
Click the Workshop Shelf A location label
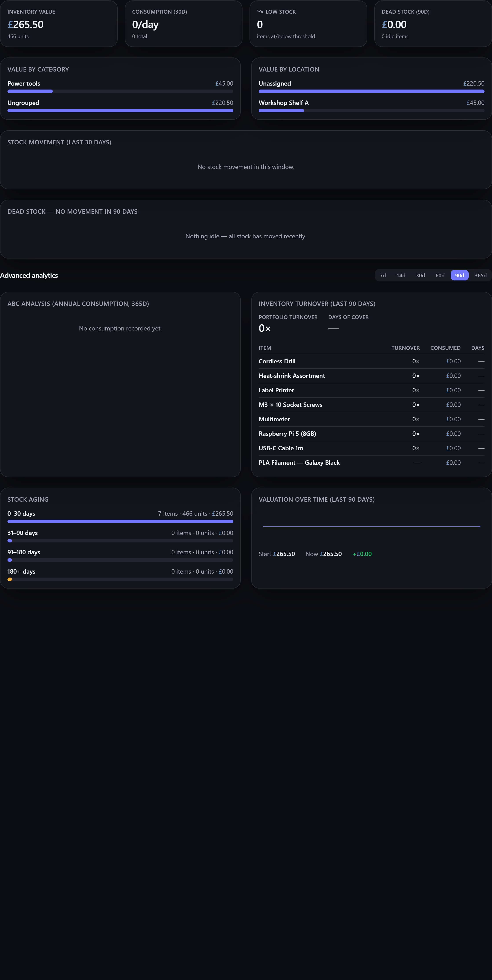click(x=283, y=103)
